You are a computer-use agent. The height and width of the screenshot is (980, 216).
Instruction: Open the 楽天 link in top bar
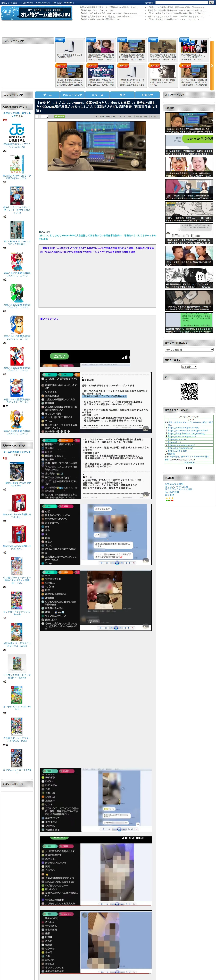[x=60, y=3]
